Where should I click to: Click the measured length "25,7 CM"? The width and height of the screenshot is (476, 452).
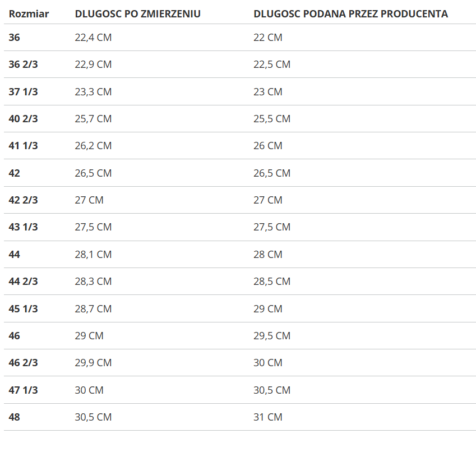click(93, 119)
